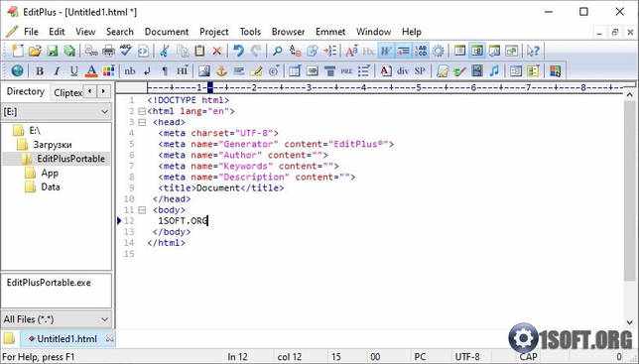This screenshot has width=639, height=364.
Task: Click the Replace toolbar icon
Action: [x=295, y=51]
